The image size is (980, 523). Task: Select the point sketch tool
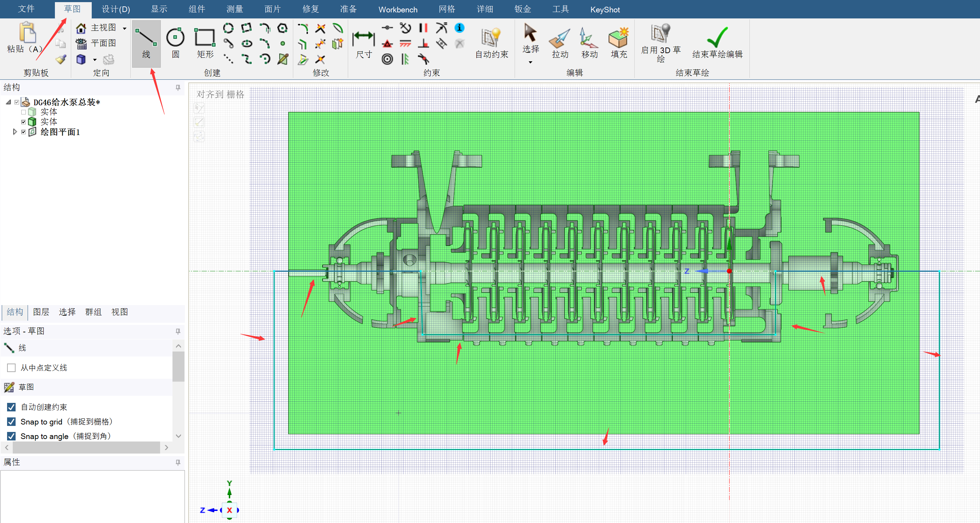pos(283,43)
